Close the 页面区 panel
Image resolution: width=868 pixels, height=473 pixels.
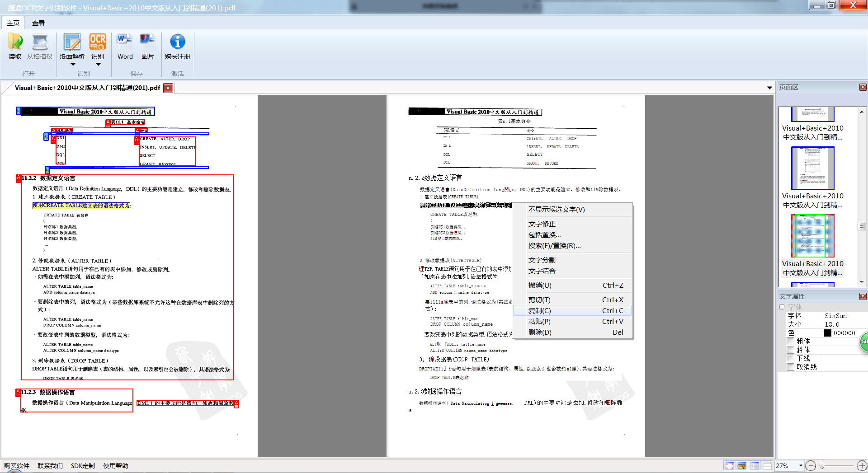(x=863, y=87)
